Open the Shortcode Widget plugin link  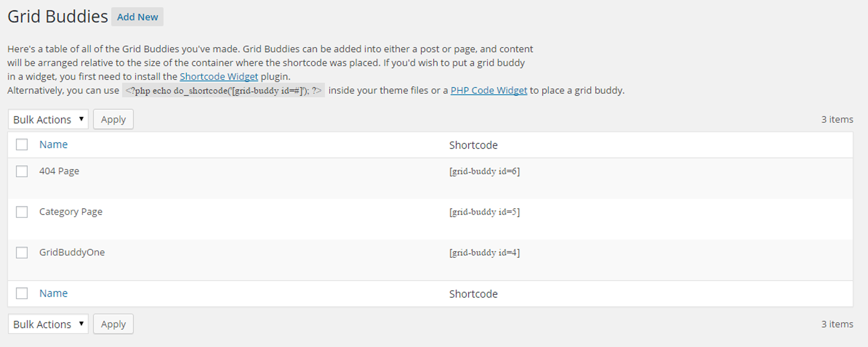(219, 77)
